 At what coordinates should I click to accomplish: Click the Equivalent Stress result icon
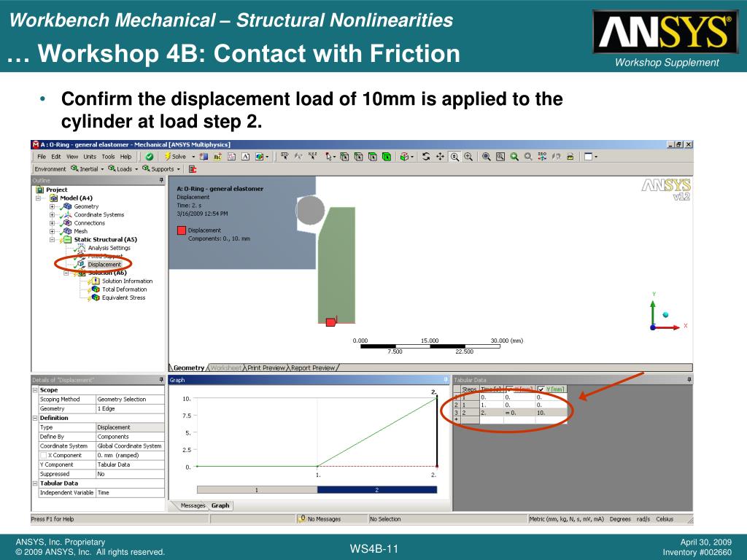[96, 297]
